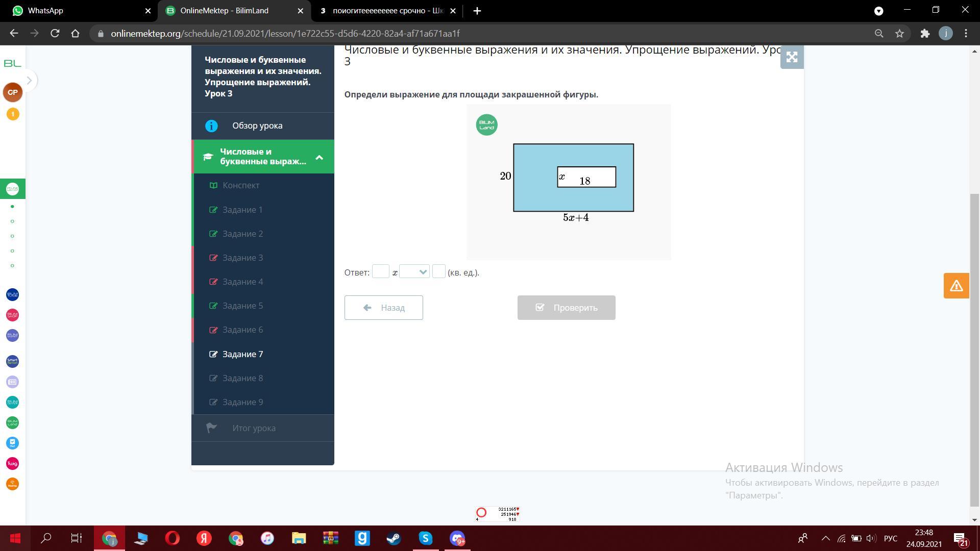Click the Назад button
The width and height of the screenshot is (980, 551).
383,308
